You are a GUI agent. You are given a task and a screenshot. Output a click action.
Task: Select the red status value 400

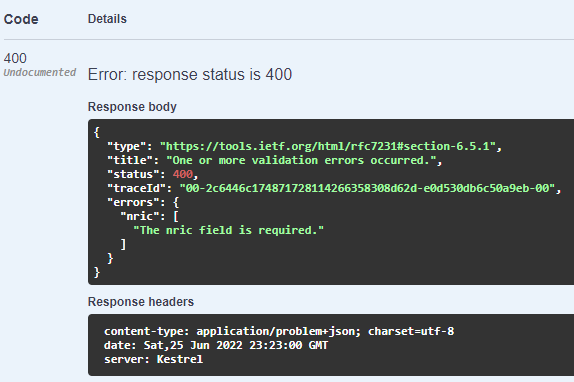click(x=183, y=174)
